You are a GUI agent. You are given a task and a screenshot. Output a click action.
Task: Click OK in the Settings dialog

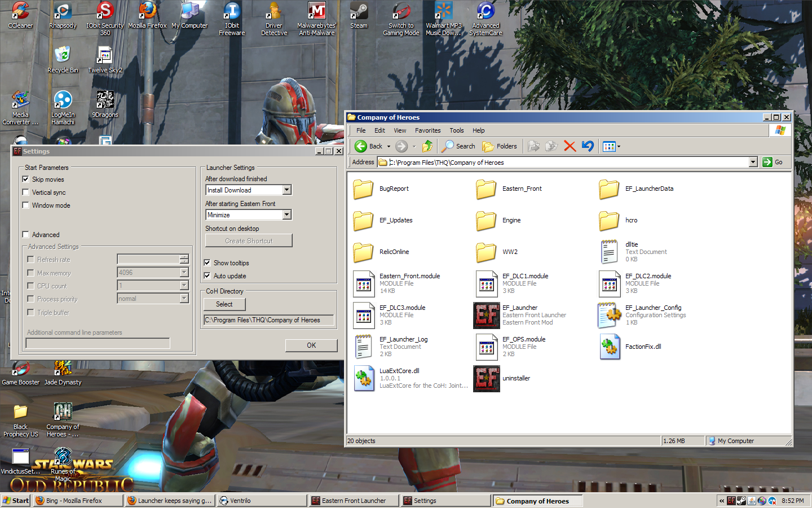coord(311,345)
